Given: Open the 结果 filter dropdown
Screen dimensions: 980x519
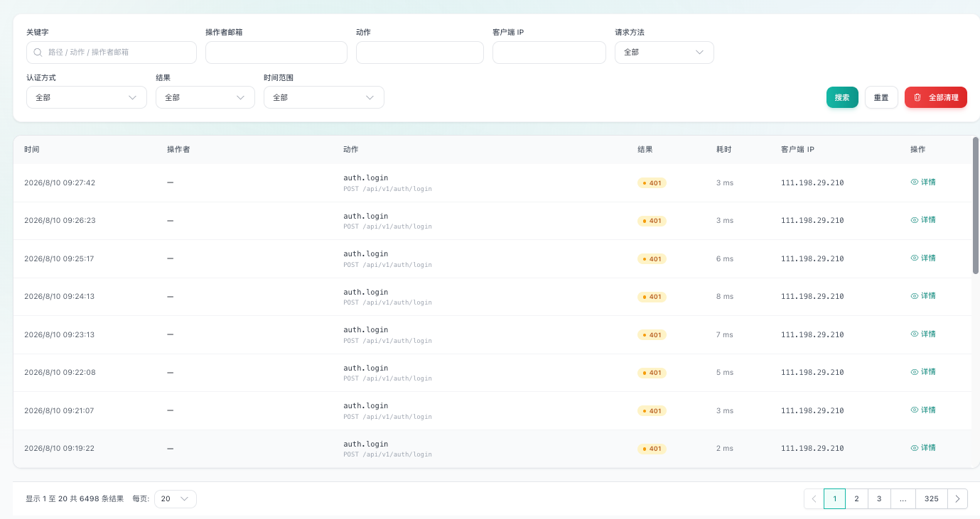Looking at the screenshot, I should (x=205, y=97).
